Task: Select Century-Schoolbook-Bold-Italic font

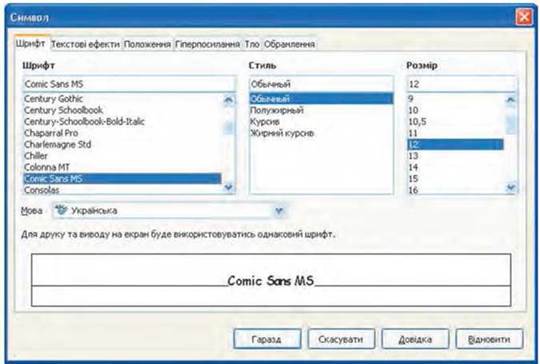Action: tap(122, 122)
